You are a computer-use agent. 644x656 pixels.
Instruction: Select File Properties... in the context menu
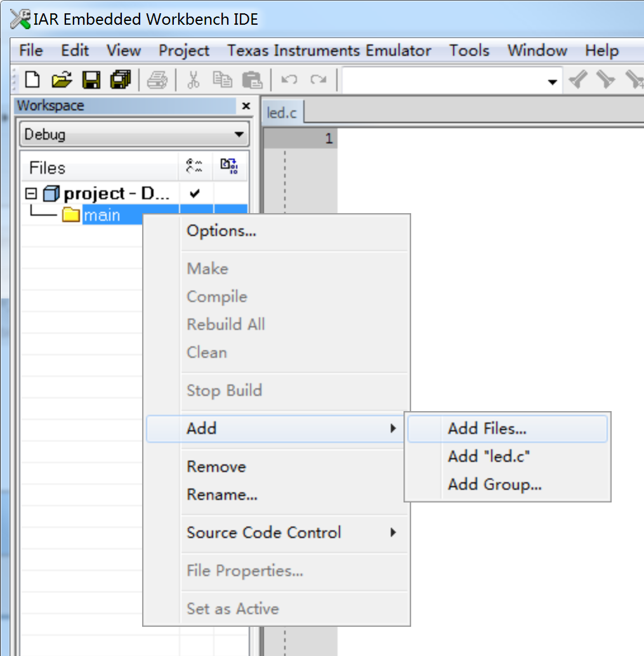pyautogui.click(x=276, y=570)
